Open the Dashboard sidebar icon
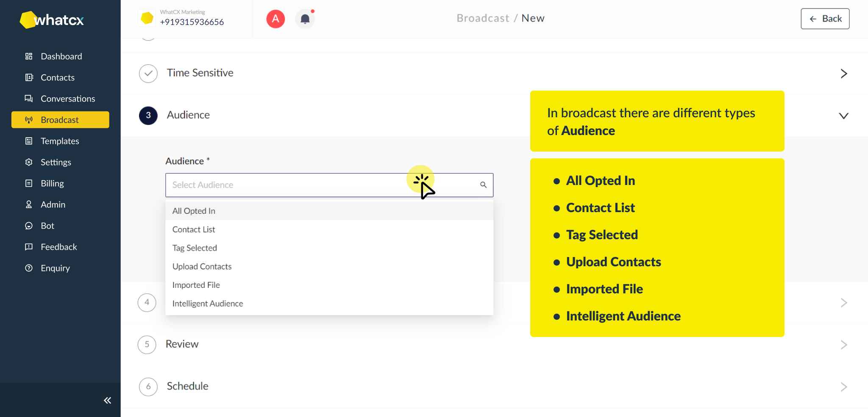 [29, 56]
